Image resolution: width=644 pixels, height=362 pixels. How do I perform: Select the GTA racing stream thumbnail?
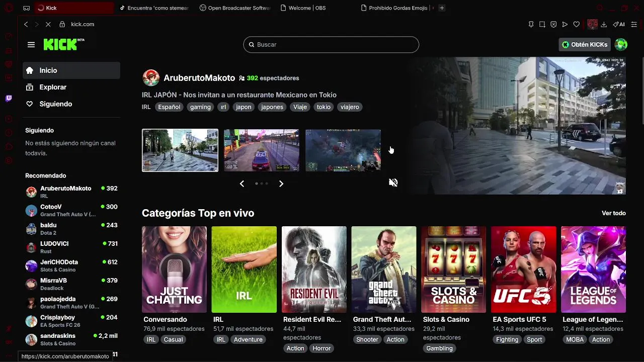[261, 150]
